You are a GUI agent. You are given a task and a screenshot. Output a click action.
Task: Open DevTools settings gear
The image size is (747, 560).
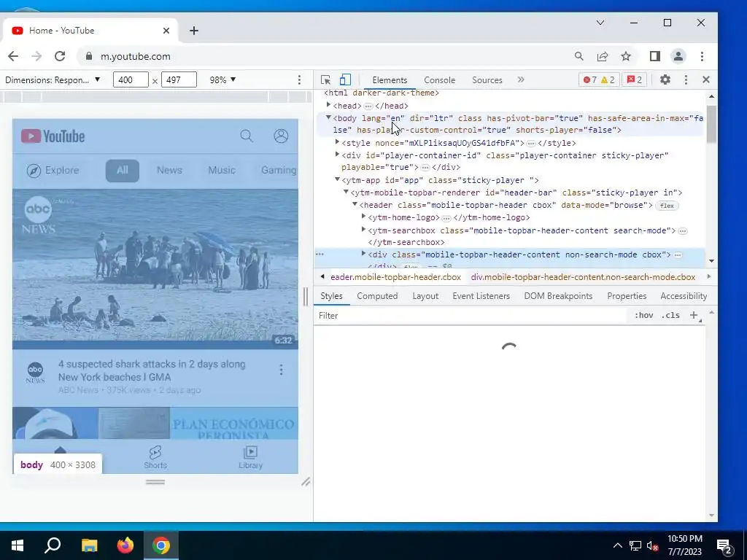pyautogui.click(x=665, y=80)
